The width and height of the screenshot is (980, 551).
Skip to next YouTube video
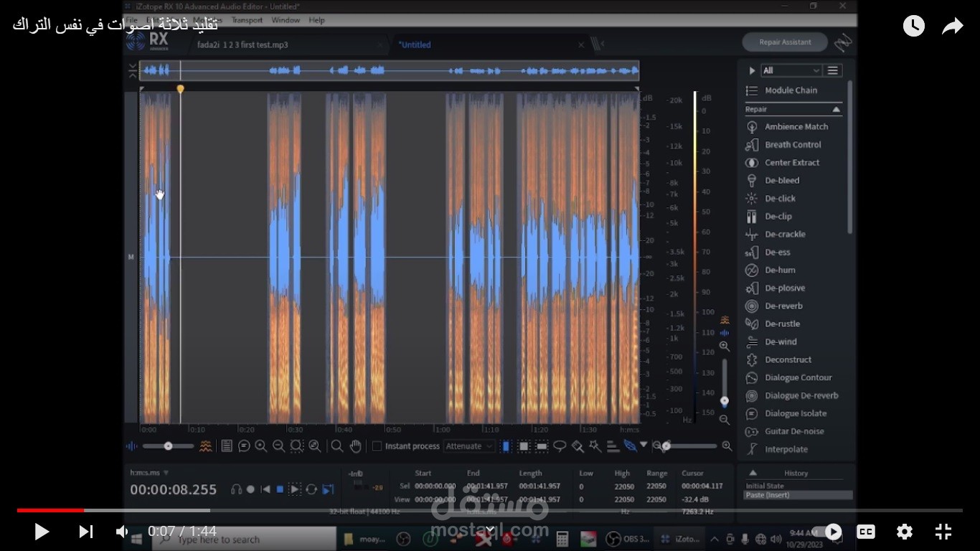[x=85, y=532]
